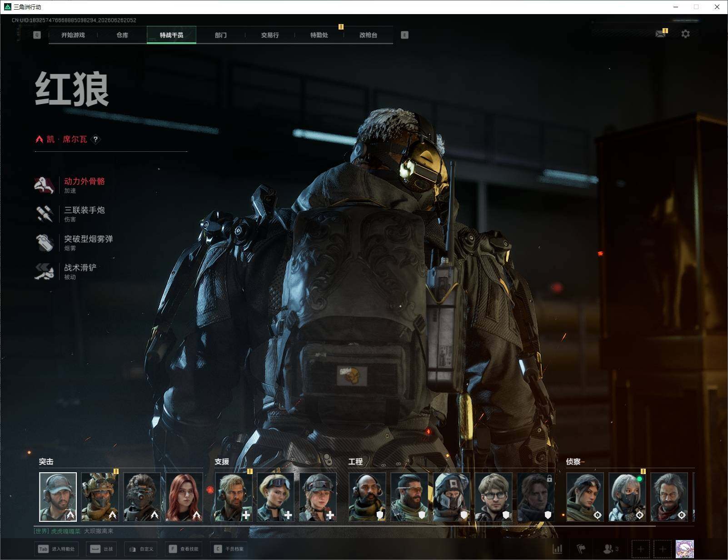Screen dimensions: 728x560
Task: Click the first empty teammate plus slot
Action: click(640, 549)
